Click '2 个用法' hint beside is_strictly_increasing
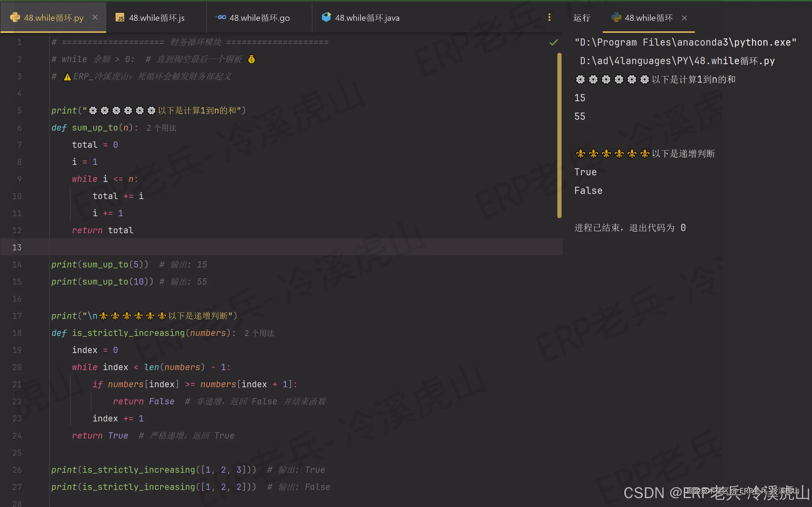The image size is (812, 507). [259, 333]
